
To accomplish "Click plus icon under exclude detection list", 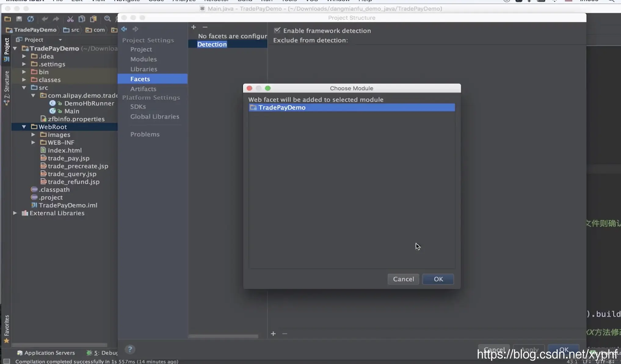I will pos(273,333).
